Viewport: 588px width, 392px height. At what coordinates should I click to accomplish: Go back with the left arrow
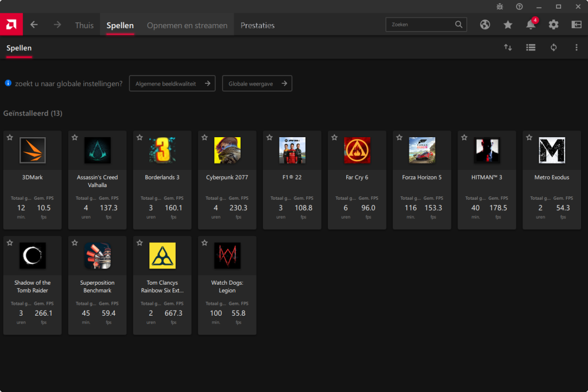click(34, 25)
